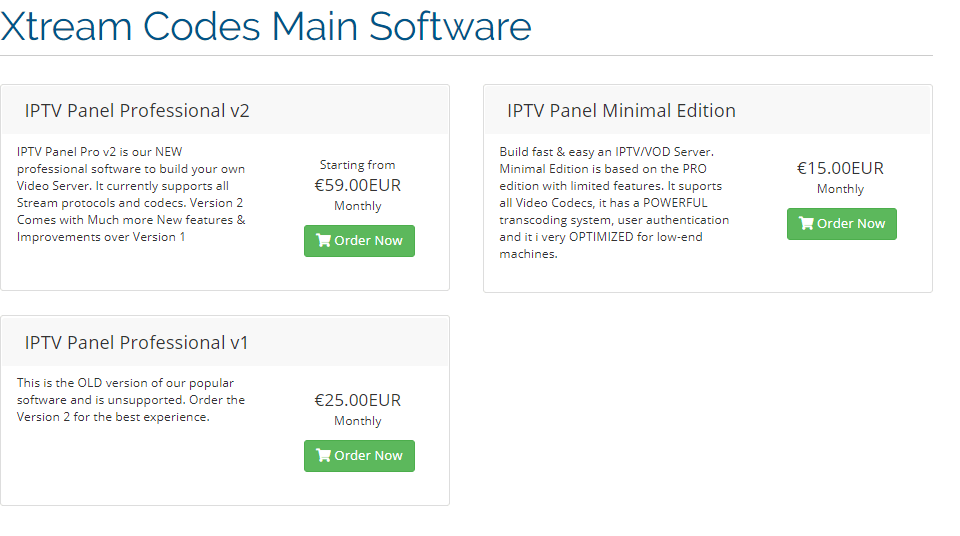Image resolution: width=960 pixels, height=536 pixels.
Task: Click the Monthly label under €59.00EUR
Action: [358, 206]
